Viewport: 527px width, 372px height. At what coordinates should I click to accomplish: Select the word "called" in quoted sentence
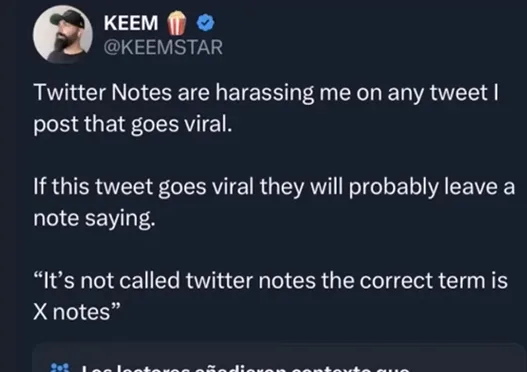[150, 281]
